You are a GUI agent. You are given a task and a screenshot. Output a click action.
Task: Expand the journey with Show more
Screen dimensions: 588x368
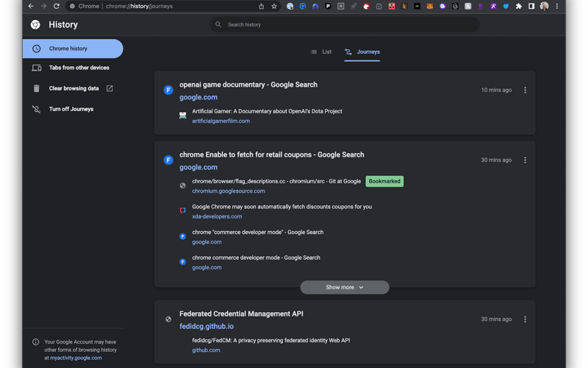point(345,287)
